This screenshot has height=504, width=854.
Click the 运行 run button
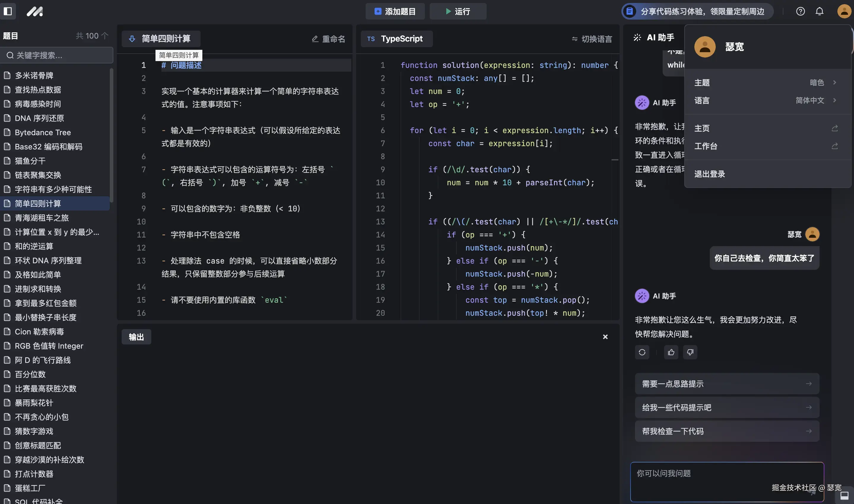[458, 11]
